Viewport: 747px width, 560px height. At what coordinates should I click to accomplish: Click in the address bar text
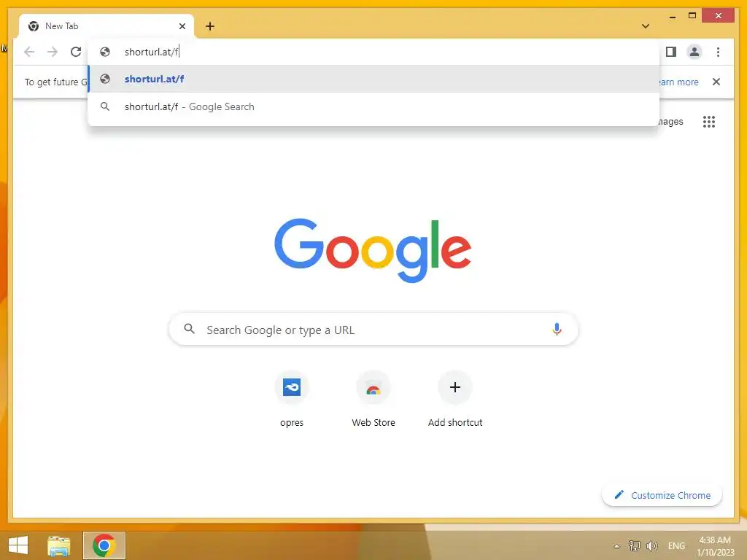point(152,52)
